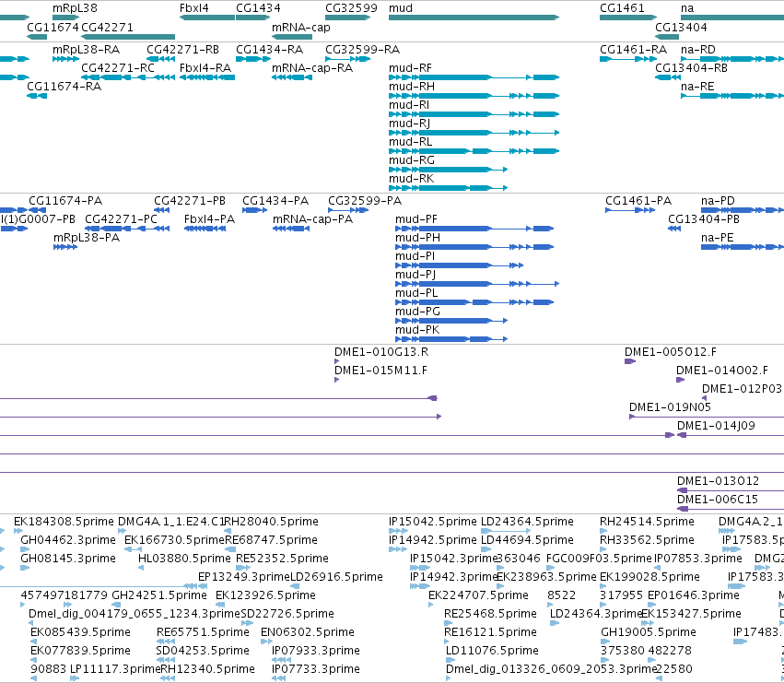784x683 pixels.
Task: Click the mud gene span bar
Action: (x=474, y=18)
